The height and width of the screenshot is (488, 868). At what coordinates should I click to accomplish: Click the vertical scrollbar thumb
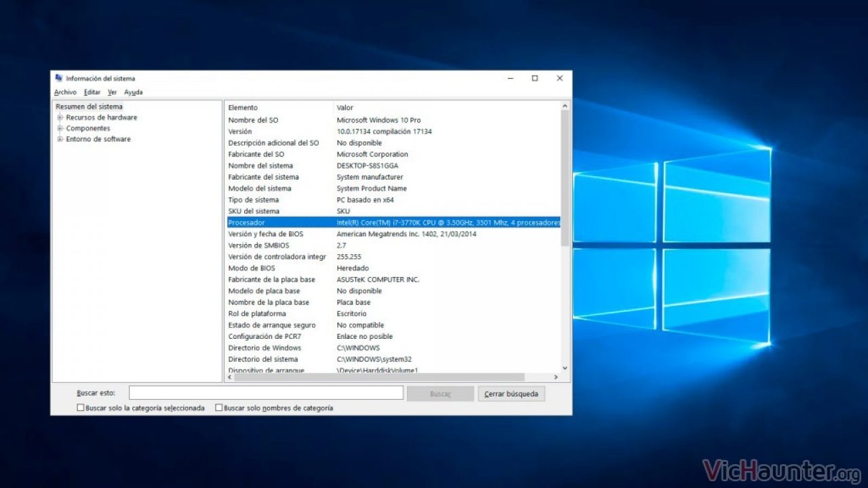pyautogui.click(x=565, y=178)
